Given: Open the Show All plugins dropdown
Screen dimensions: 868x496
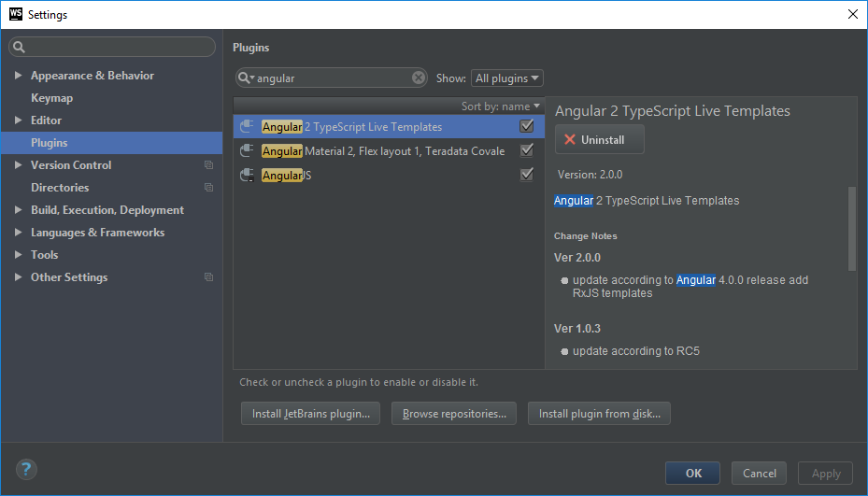Looking at the screenshot, I should tap(507, 78).
